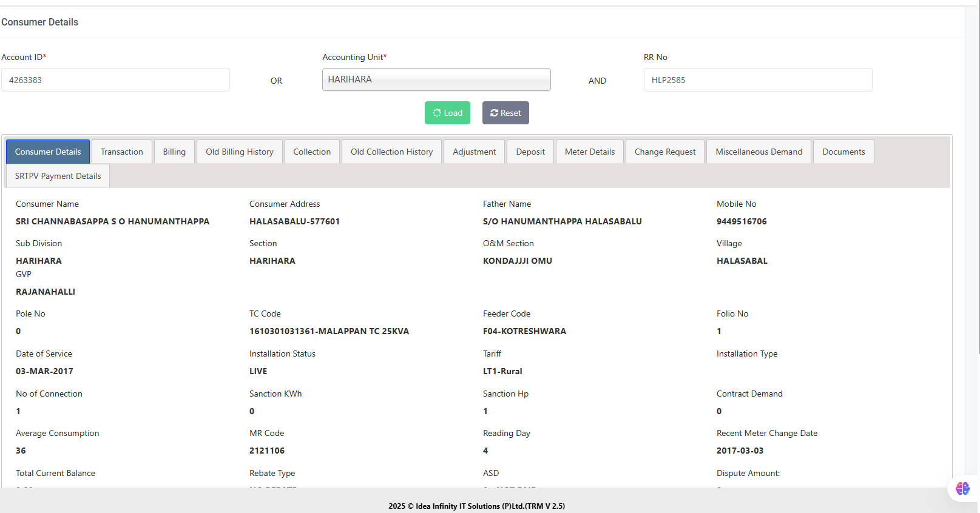
Task: View the Deposit tab
Action: pyautogui.click(x=530, y=152)
